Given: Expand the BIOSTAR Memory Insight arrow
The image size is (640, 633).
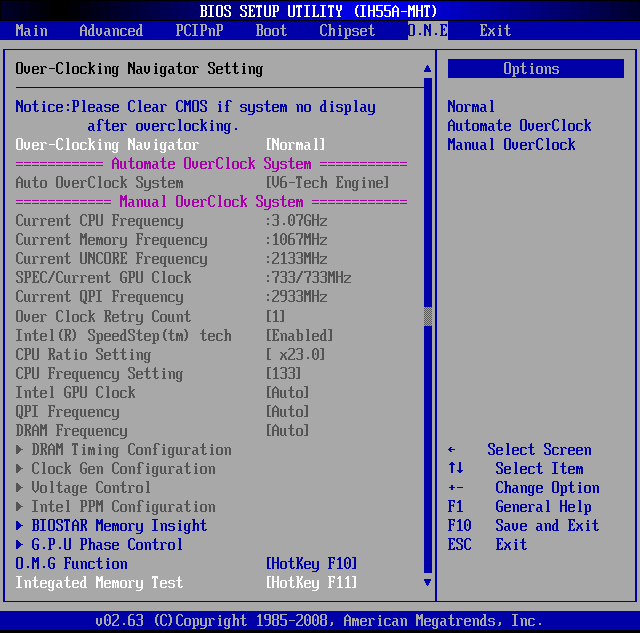Looking at the screenshot, I should (x=19, y=526).
